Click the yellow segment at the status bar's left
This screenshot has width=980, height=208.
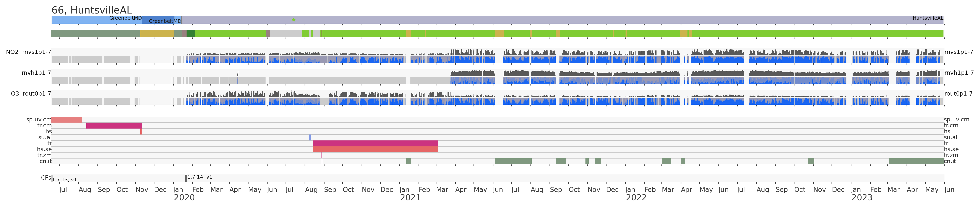click(157, 34)
